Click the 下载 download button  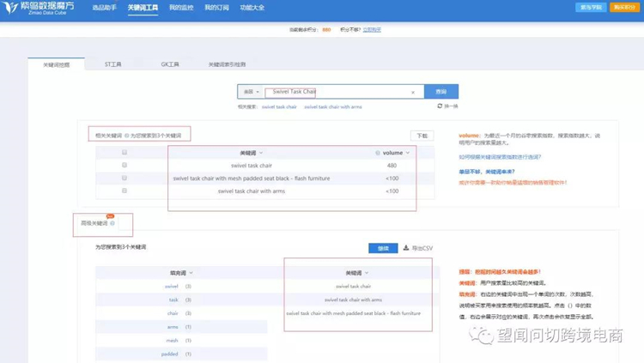[x=421, y=136]
